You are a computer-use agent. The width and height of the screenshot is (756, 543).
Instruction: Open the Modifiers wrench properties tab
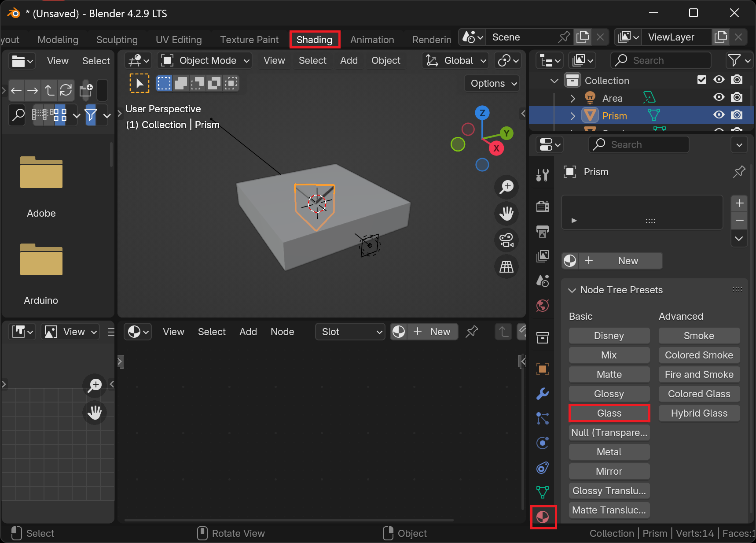pos(543,393)
